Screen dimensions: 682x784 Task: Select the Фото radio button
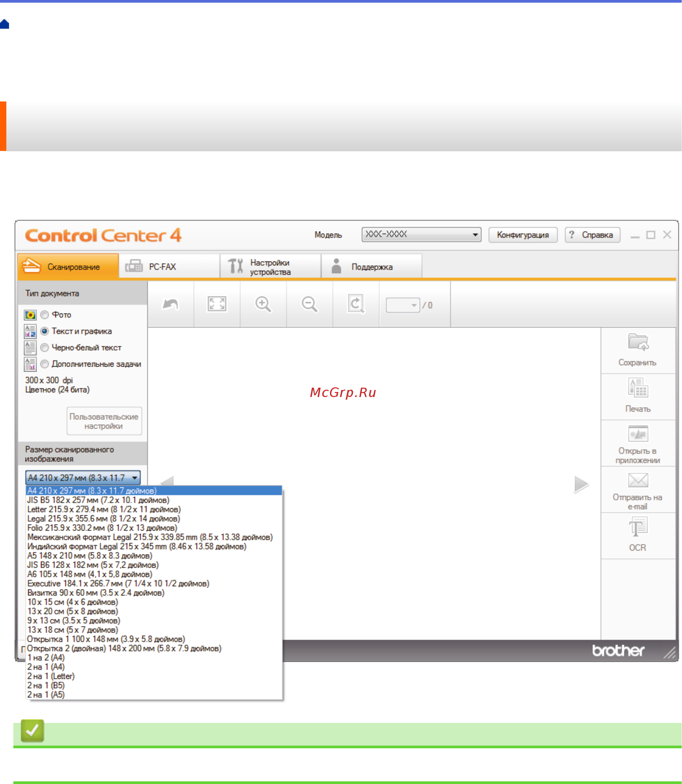click(x=44, y=315)
